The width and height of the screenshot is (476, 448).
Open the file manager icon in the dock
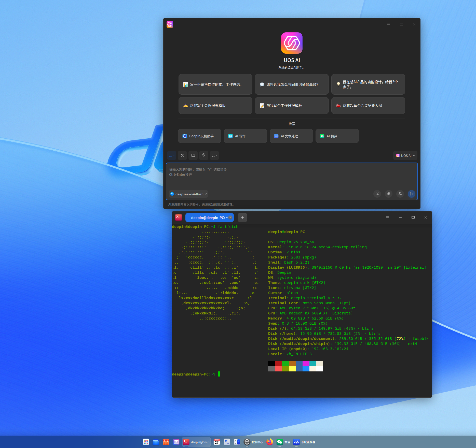[156, 442]
